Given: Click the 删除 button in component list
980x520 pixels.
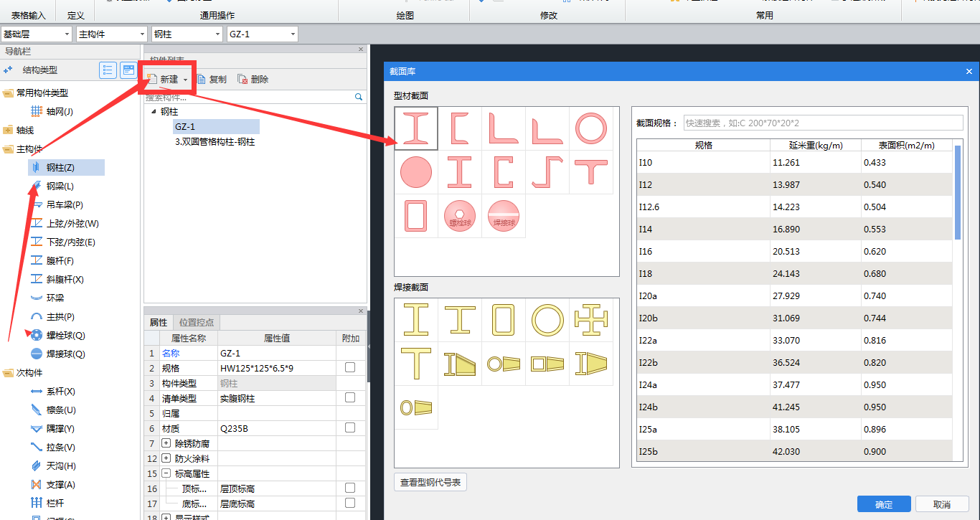Looking at the screenshot, I should tap(253, 80).
